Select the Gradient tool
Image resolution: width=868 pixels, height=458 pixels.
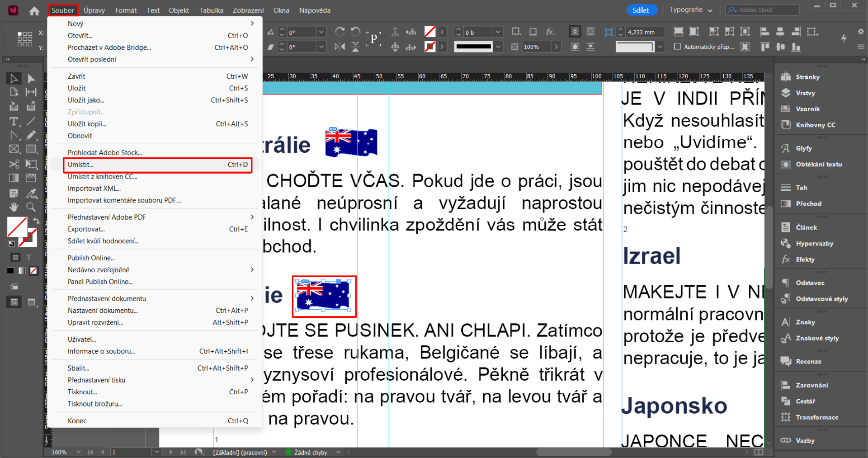point(14,178)
